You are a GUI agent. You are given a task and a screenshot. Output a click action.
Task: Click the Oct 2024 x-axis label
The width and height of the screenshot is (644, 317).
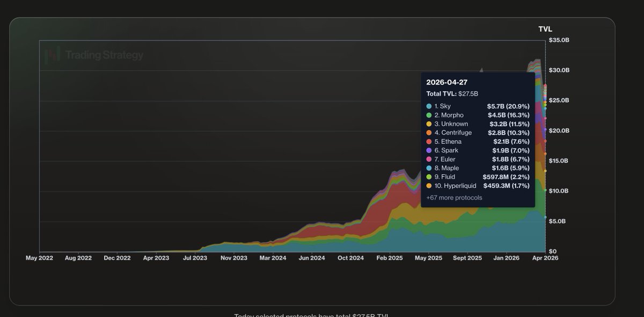coord(350,258)
